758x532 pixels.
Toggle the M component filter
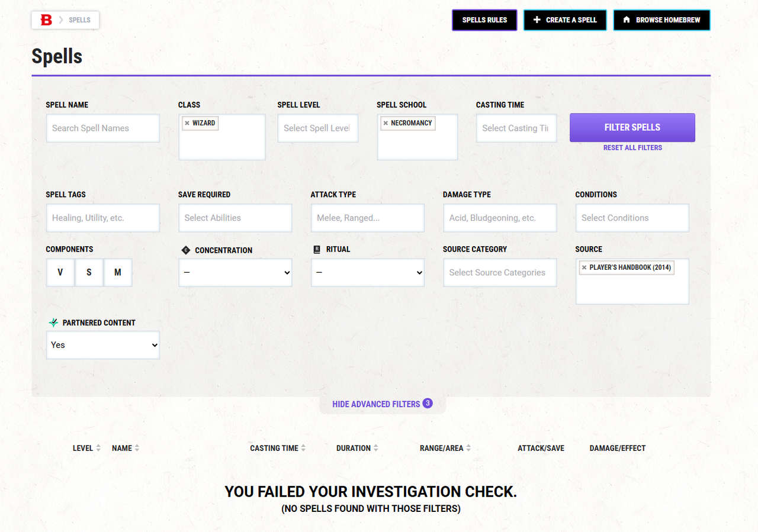coord(118,272)
